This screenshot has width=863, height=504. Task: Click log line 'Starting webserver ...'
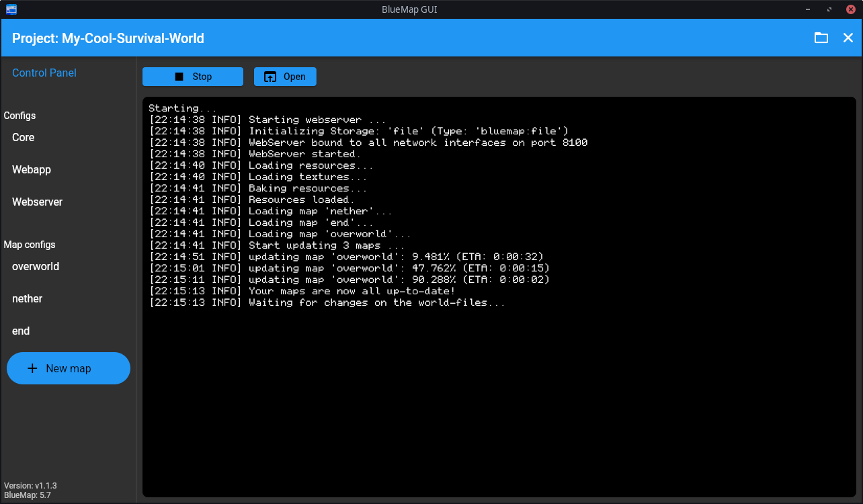[x=268, y=120]
